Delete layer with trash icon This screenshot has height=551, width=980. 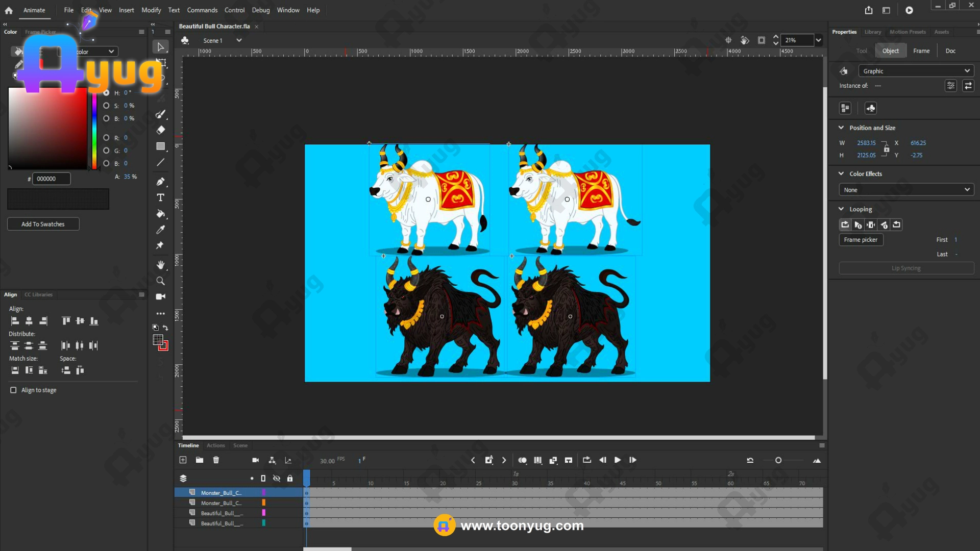pyautogui.click(x=216, y=460)
